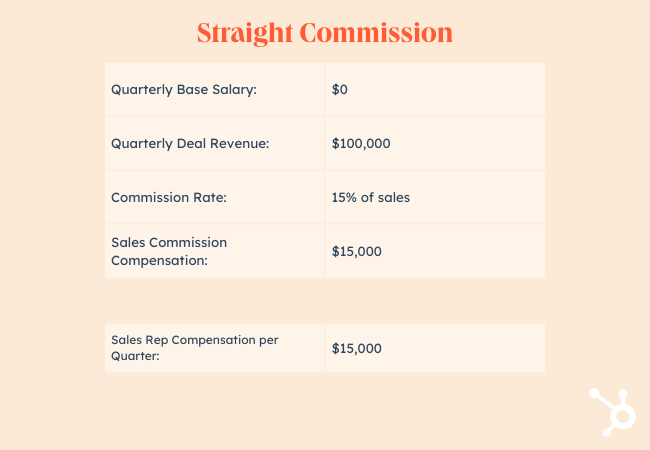Click "$15,000" in the Sales Commission row

coord(356,251)
